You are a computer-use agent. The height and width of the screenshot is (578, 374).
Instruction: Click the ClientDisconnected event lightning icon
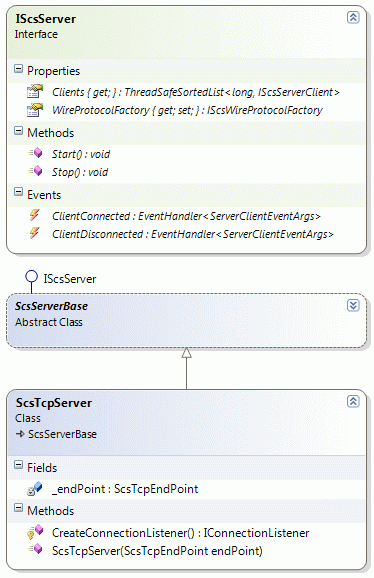(x=34, y=233)
